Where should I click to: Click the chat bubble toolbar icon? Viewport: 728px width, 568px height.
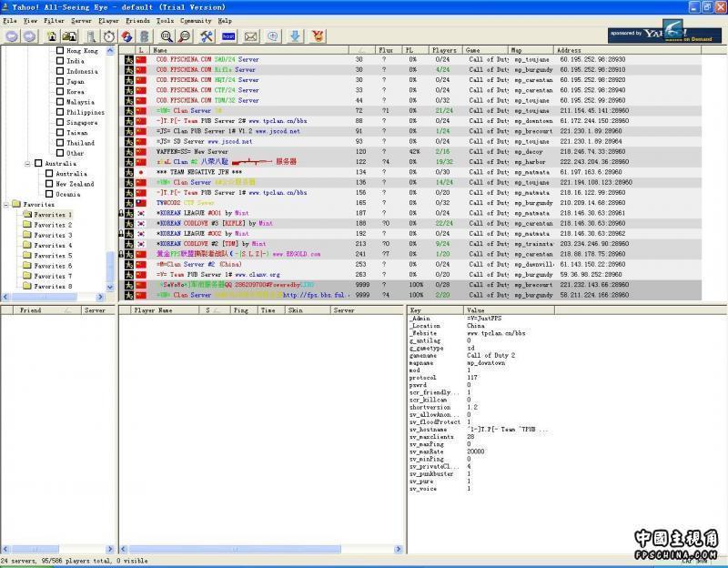click(x=273, y=36)
